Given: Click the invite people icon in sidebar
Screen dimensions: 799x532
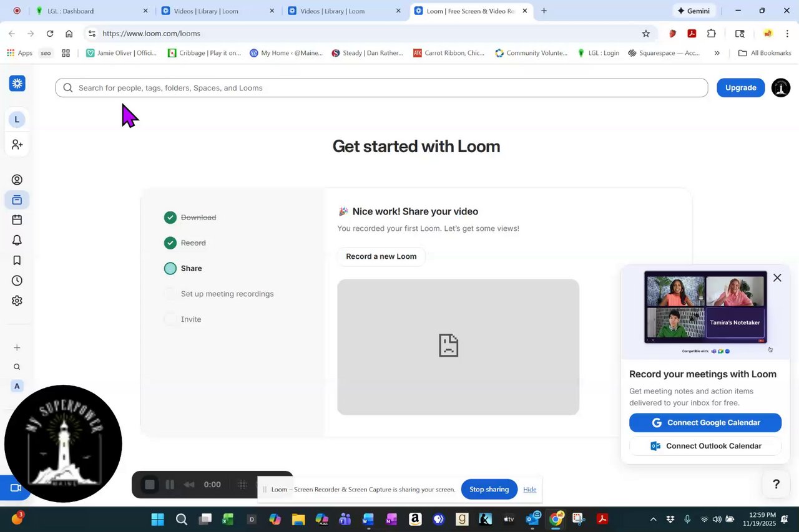Looking at the screenshot, I should pyautogui.click(x=17, y=145).
